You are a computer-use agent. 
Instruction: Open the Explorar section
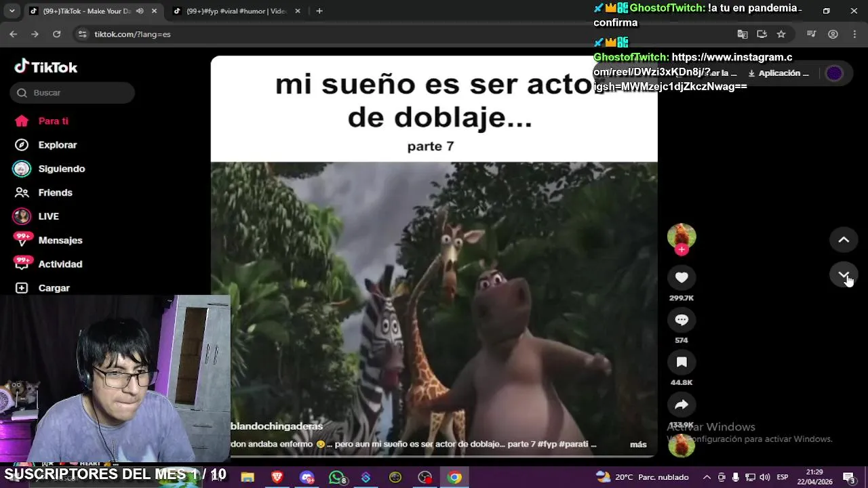[58, 144]
